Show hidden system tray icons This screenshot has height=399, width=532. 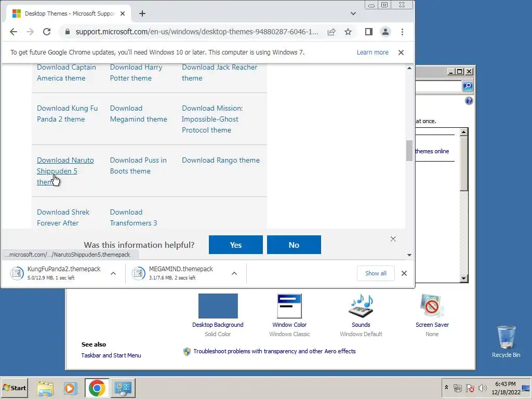(446, 388)
